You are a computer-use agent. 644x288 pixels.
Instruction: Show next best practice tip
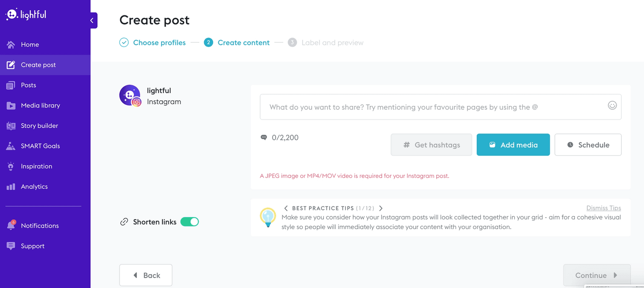(x=381, y=208)
